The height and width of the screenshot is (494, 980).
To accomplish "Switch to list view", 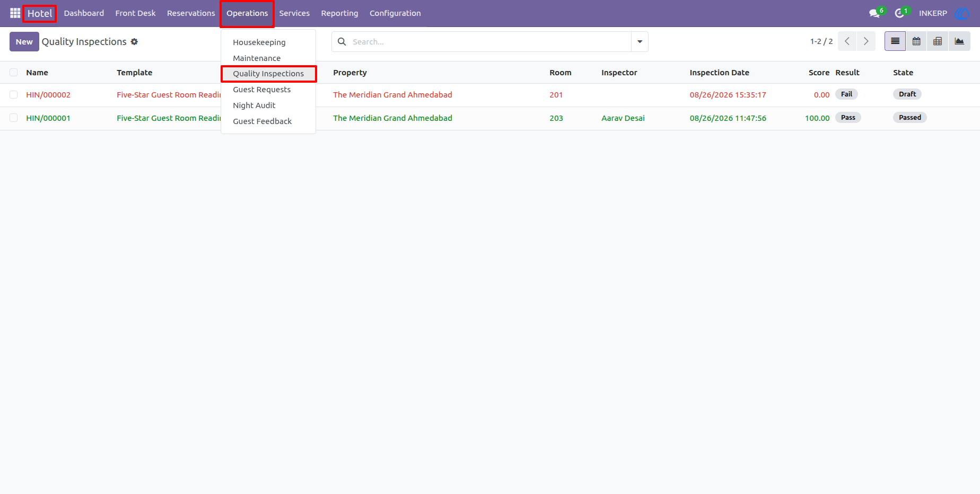I will click(x=895, y=41).
